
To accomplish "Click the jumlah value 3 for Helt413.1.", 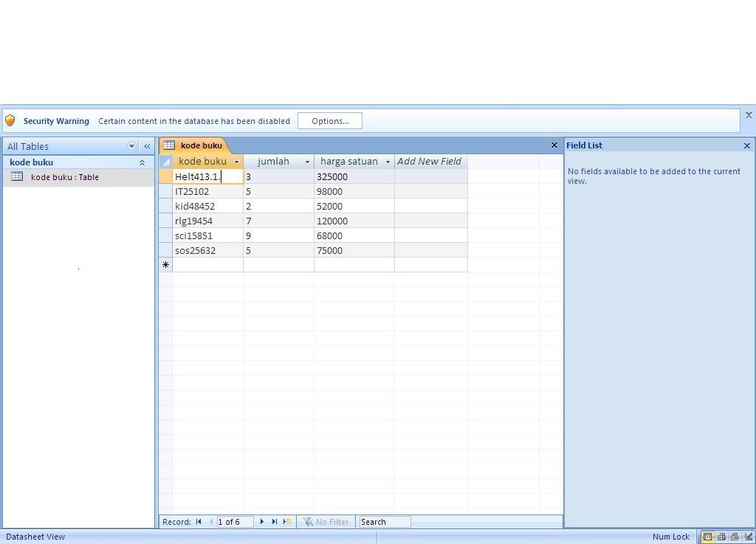I will point(278,177).
